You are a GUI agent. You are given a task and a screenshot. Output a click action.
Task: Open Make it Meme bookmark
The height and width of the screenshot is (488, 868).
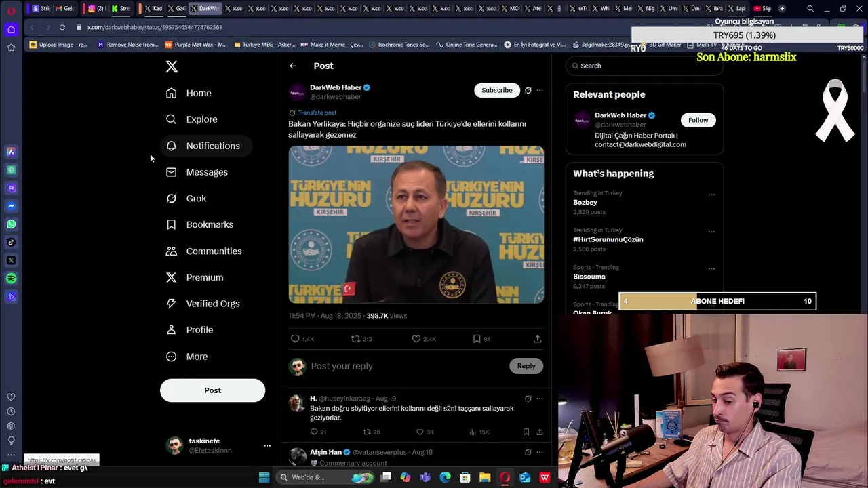tap(332, 45)
